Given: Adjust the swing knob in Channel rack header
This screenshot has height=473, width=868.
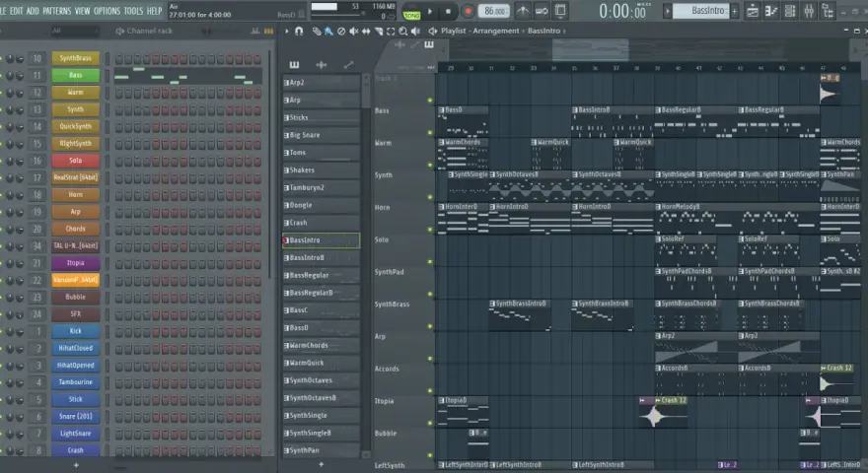Looking at the screenshot, I should pyautogui.click(x=206, y=32).
